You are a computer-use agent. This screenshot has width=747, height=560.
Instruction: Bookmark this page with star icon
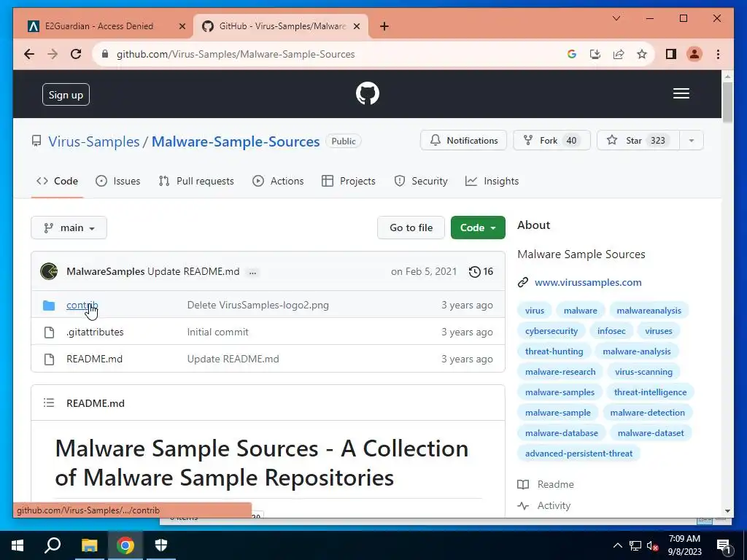(x=642, y=54)
